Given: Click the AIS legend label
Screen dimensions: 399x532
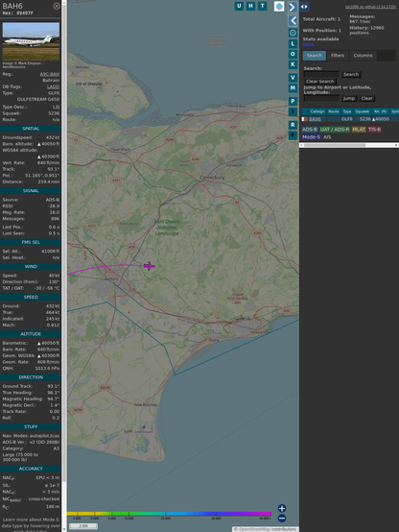Looking at the screenshot, I should click(327, 137).
